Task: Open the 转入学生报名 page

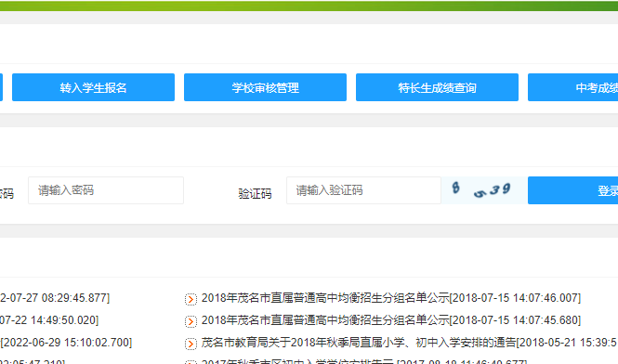Action: 94,87
